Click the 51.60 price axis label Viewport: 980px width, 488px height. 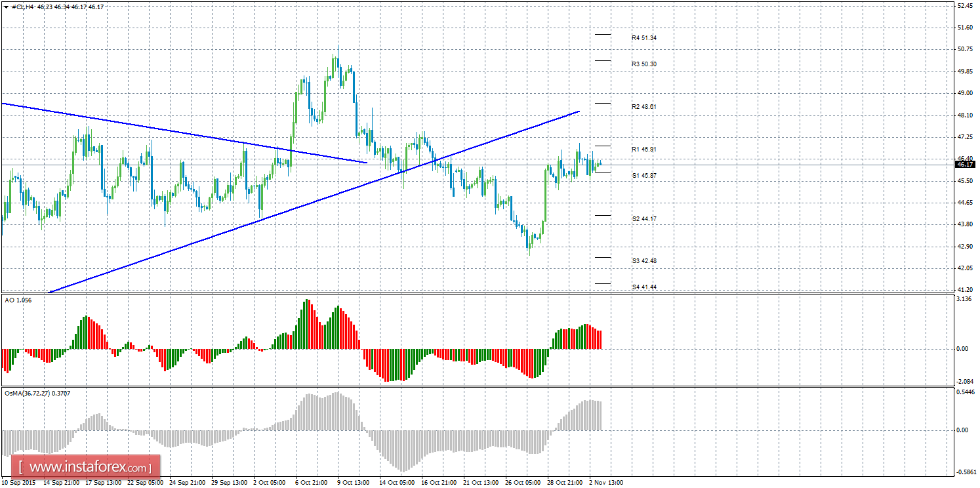pos(965,28)
